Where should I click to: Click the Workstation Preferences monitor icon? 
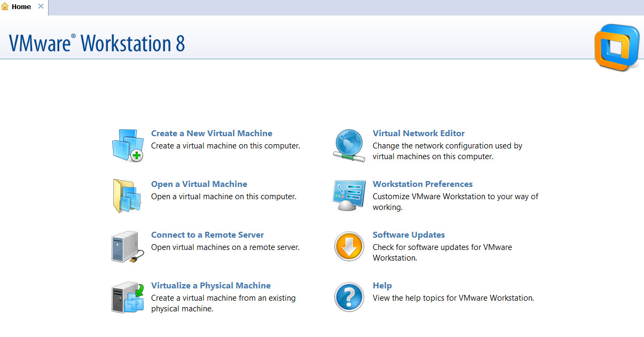click(x=350, y=196)
